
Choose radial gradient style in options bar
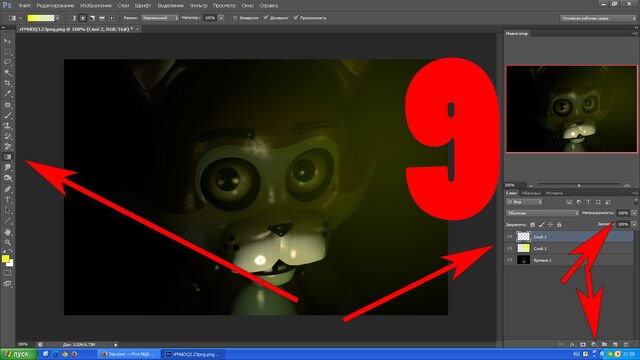coord(83,18)
